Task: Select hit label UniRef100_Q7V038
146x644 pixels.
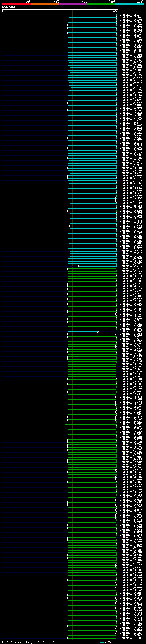Action: pyautogui.click(x=131, y=223)
